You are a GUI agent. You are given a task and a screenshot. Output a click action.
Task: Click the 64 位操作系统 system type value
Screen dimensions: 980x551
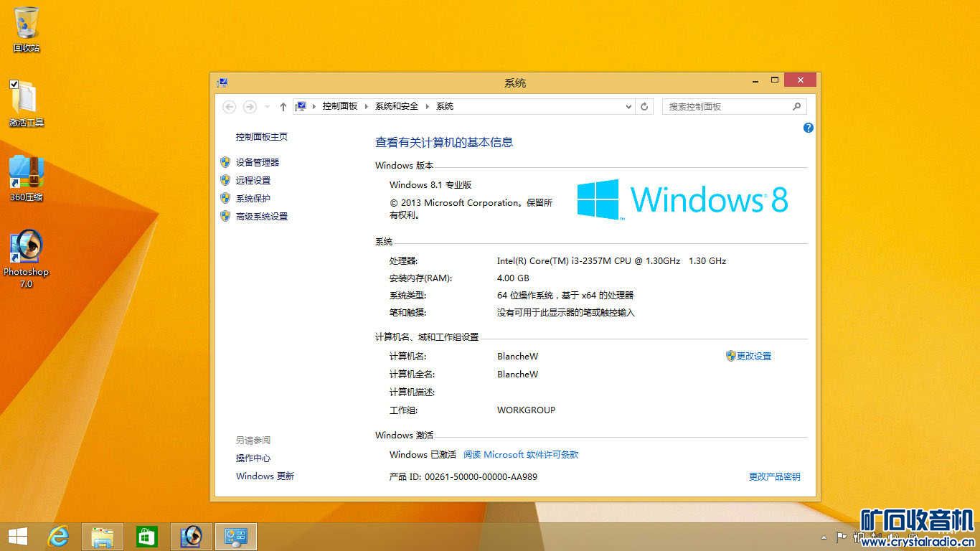pos(565,296)
